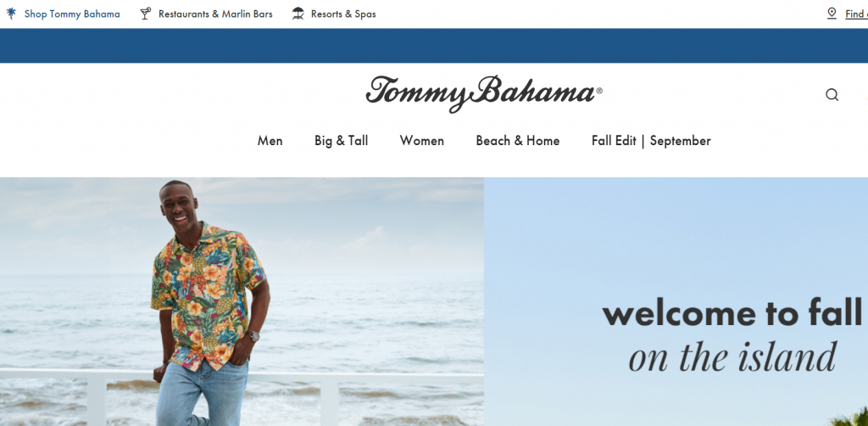Image resolution: width=868 pixels, height=426 pixels.
Task: Click the palm tree icon beside Shop Tommy Bahama
Action: coord(11,14)
